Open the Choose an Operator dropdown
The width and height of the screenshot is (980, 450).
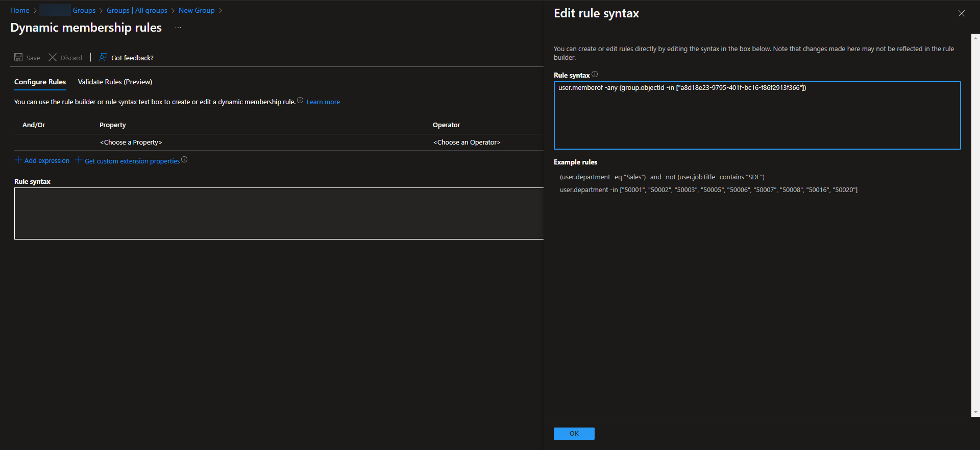pyautogui.click(x=467, y=143)
